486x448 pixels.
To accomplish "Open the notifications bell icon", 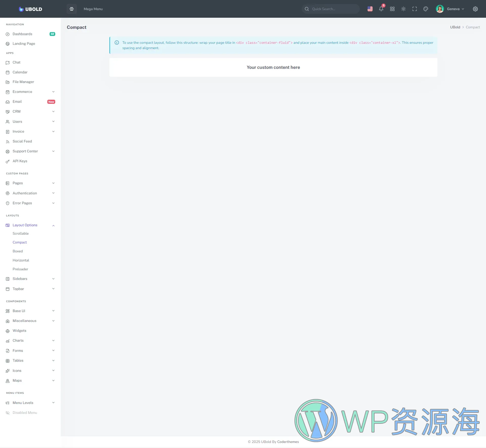I will pyautogui.click(x=381, y=9).
